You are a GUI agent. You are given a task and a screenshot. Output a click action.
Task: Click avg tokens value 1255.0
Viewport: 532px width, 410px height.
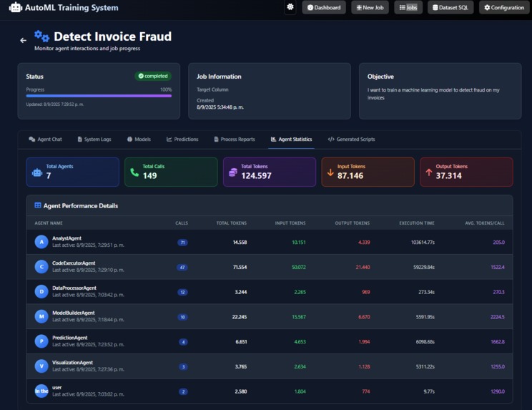coord(498,366)
